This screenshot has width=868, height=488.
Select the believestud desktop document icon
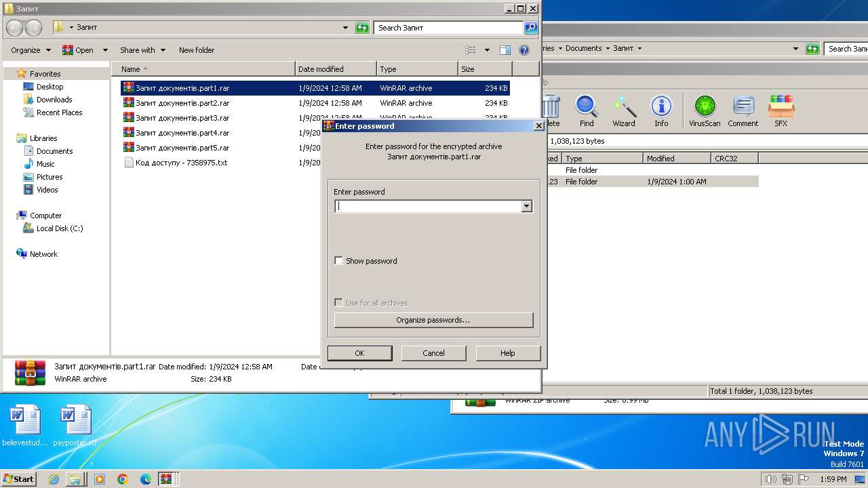[x=25, y=426]
